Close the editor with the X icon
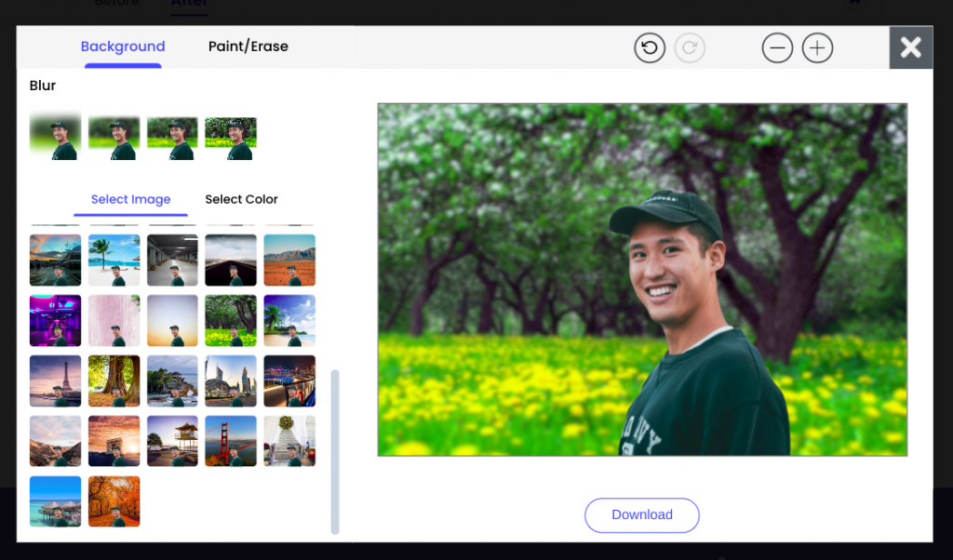Viewport: 953px width, 560px height. tap(910, 47)
